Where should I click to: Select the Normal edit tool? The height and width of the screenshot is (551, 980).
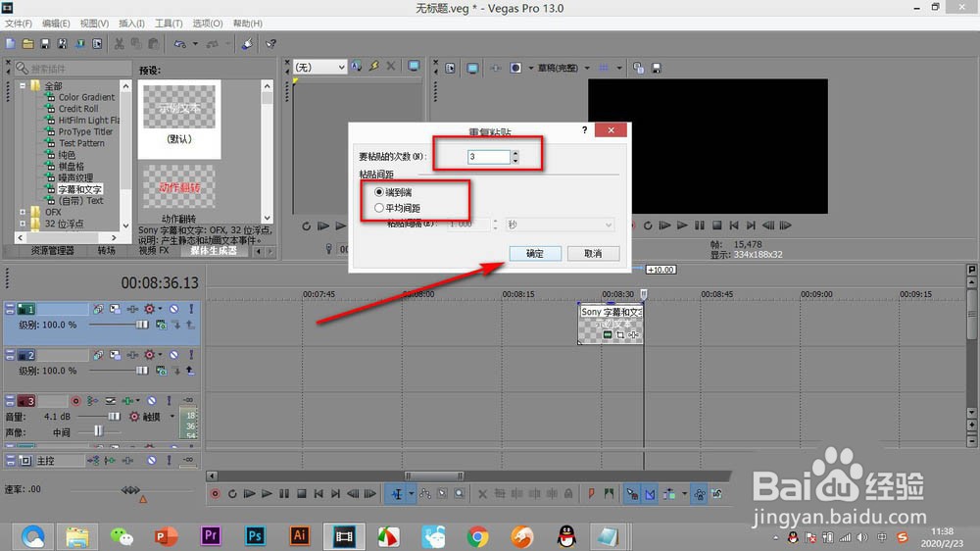coord(397,494)
